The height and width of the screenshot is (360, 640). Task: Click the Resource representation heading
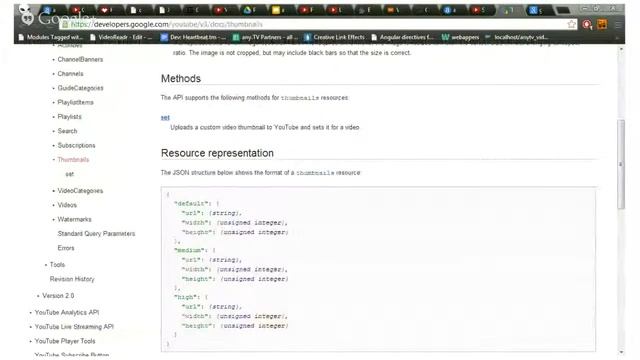pyautogui.click(x=217, y=153)
